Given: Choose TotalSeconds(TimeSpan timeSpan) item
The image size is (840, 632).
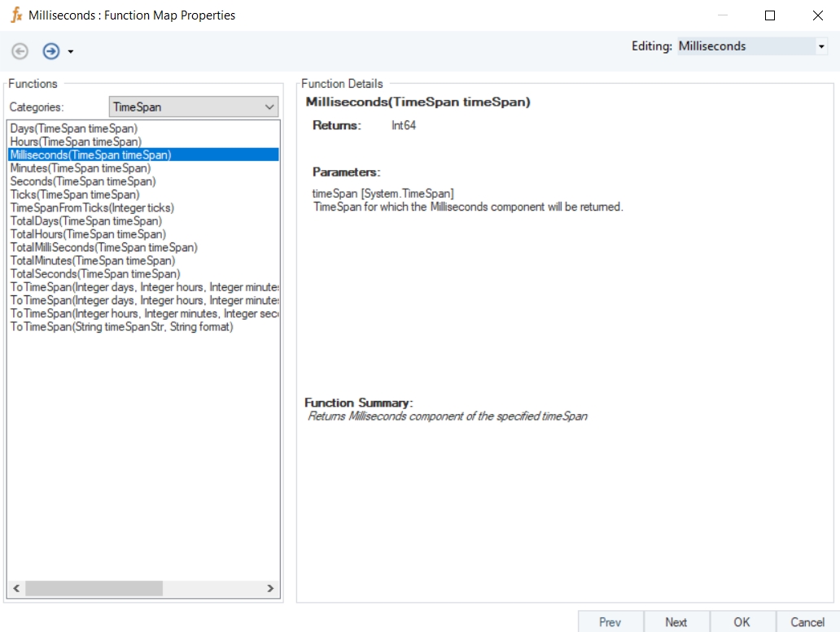Looking at the screenshot, I should point(95,274).
